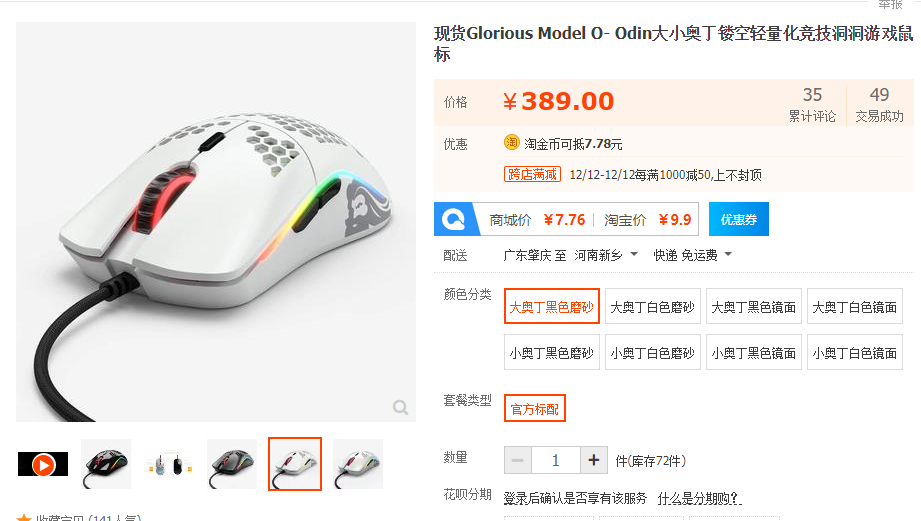This screenshot has height=521, width=921.
Task: Click the favorites star icon
Action: point(23,518)
